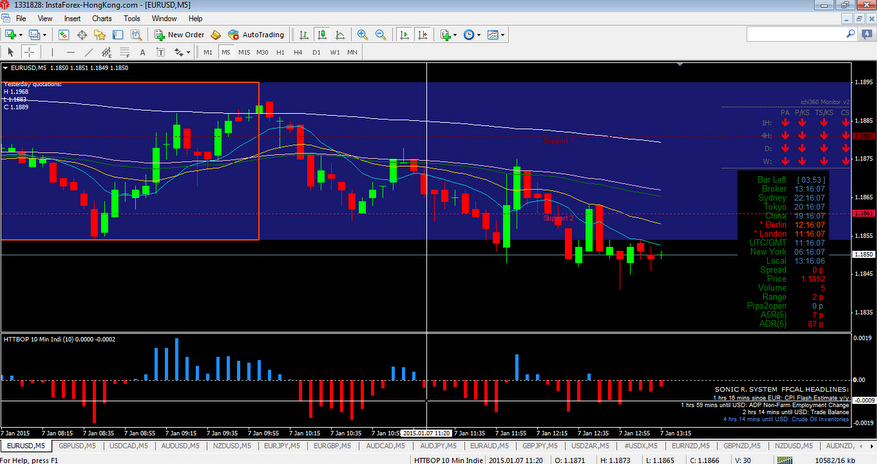Open the USDZAR,M5 chart tab
877x464 pixels.
[590, 446]
